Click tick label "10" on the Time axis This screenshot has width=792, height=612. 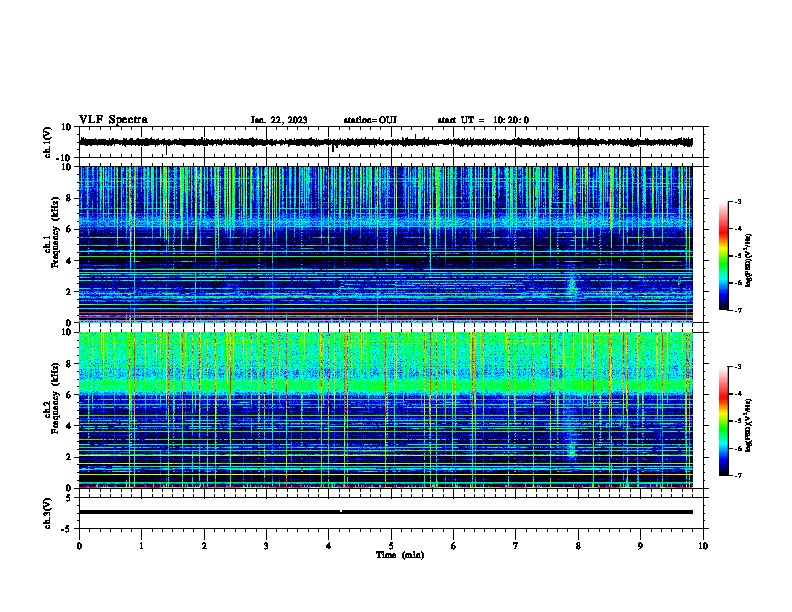703,546
